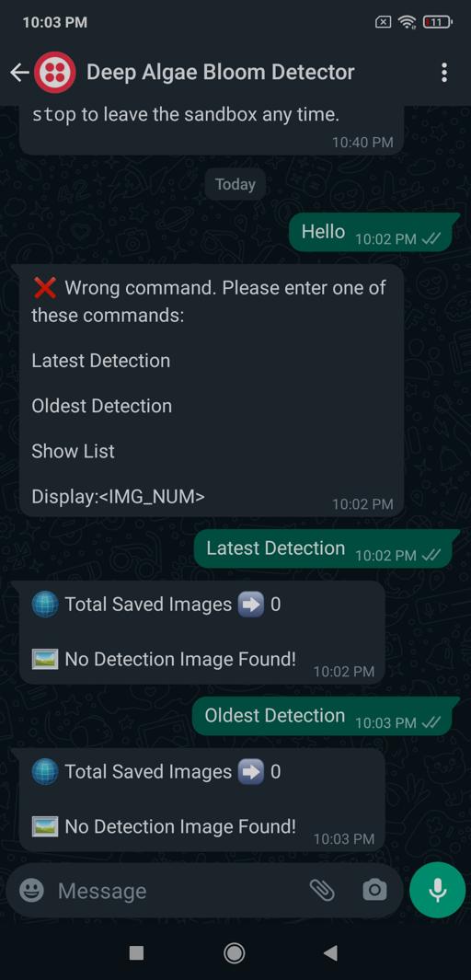Tap the "Wrong command" reply message
This screenshot has width=471, height=980.
[x=212, y=391]
